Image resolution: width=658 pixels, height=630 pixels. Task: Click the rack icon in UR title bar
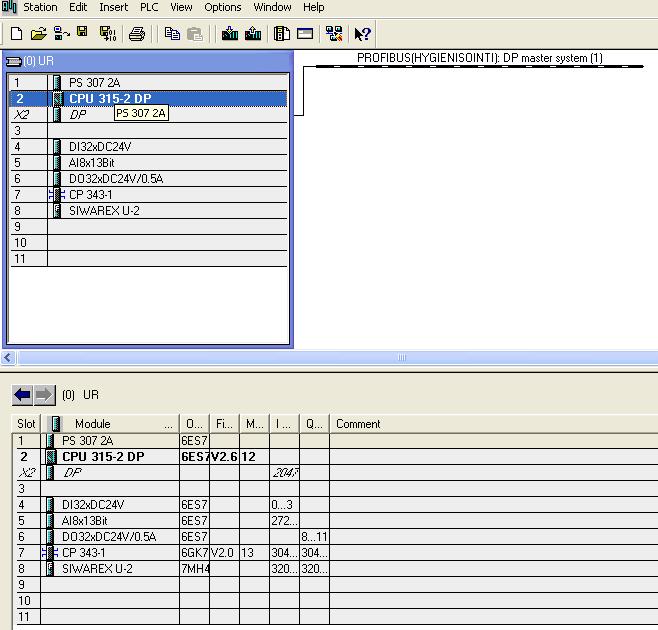tap(14, 62)
